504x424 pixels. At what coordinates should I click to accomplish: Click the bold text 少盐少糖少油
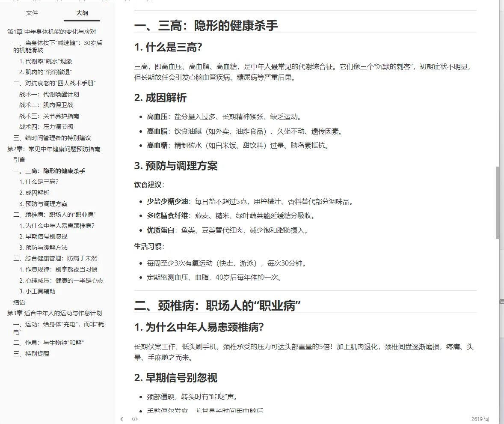167,202
